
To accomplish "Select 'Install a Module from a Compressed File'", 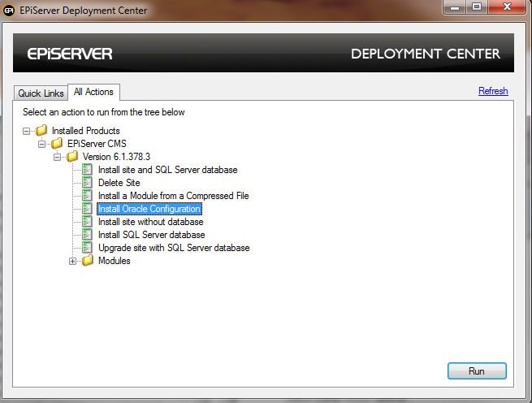I will point(173,196).
